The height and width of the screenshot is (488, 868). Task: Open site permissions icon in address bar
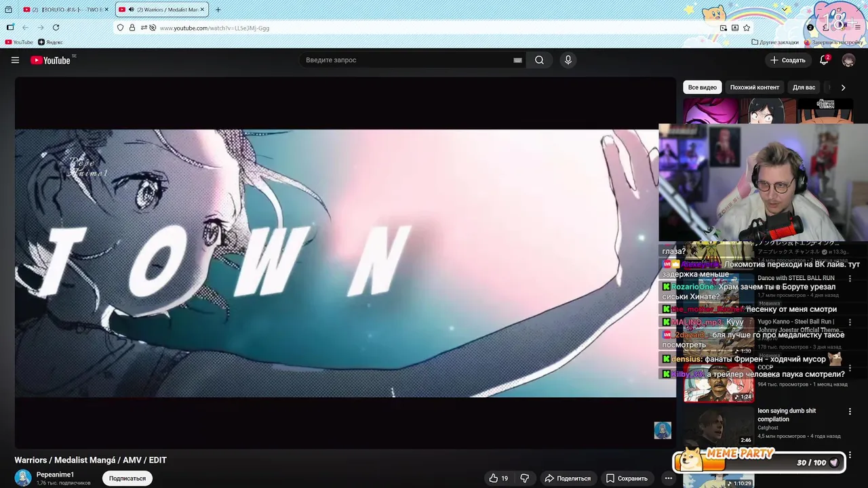click(144, 28)
